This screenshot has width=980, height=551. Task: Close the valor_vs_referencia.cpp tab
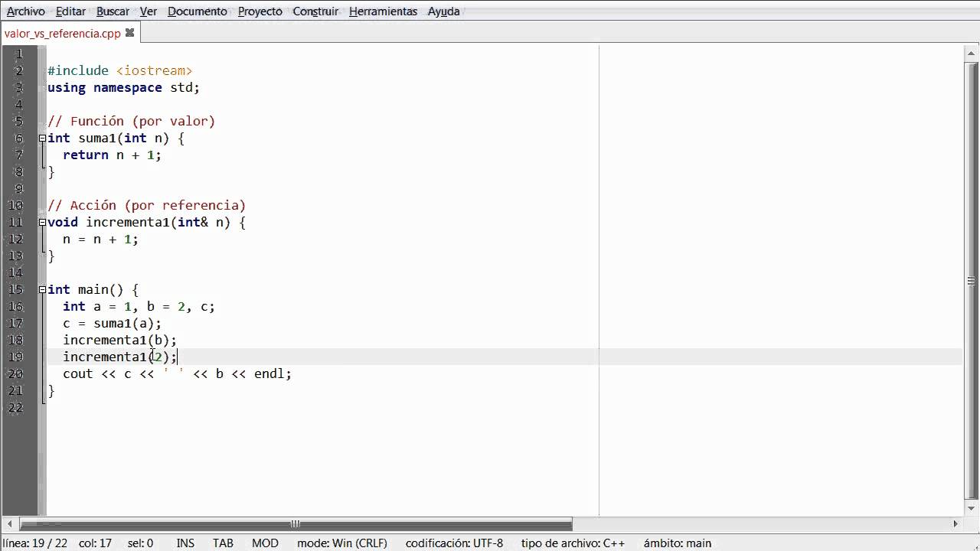tap(129, 33)
